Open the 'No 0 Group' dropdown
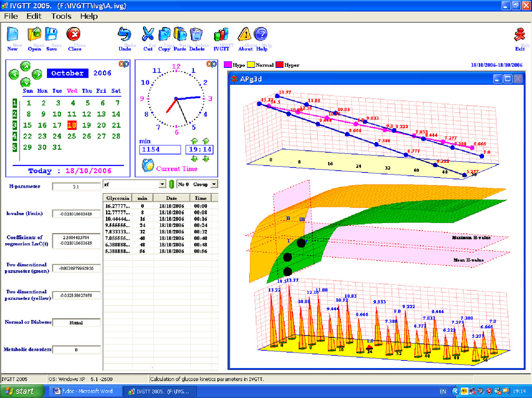 tap(214, 184)
